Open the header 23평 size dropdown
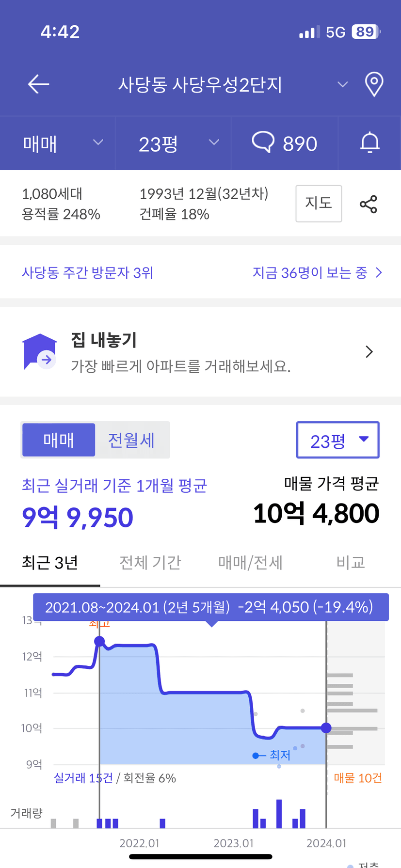The width and height of the screenshot is (401, 868). click(x=178, y=143)
